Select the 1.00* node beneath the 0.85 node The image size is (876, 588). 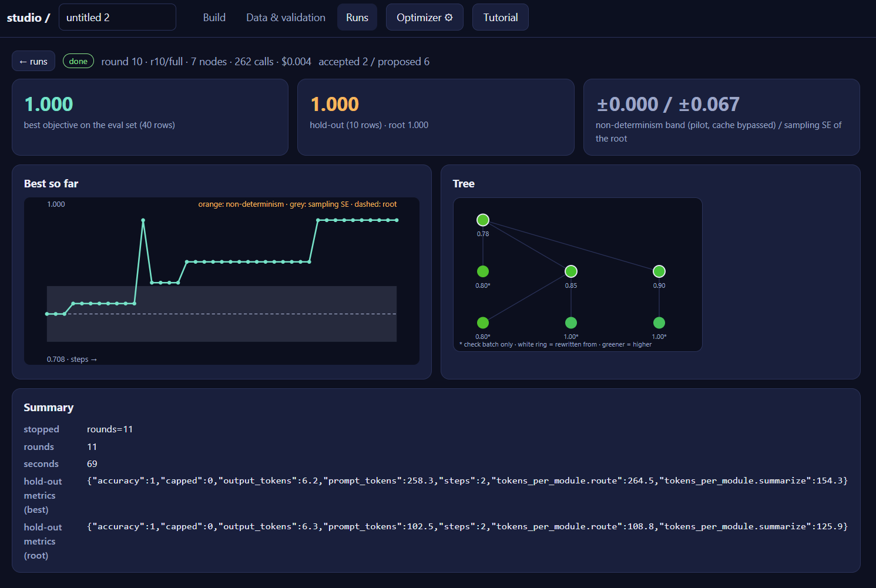571,322
